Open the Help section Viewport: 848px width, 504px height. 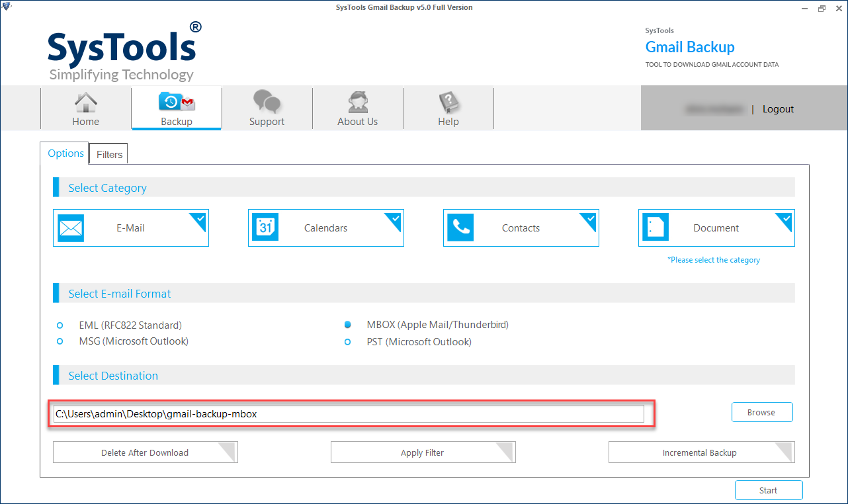(448, 108)
